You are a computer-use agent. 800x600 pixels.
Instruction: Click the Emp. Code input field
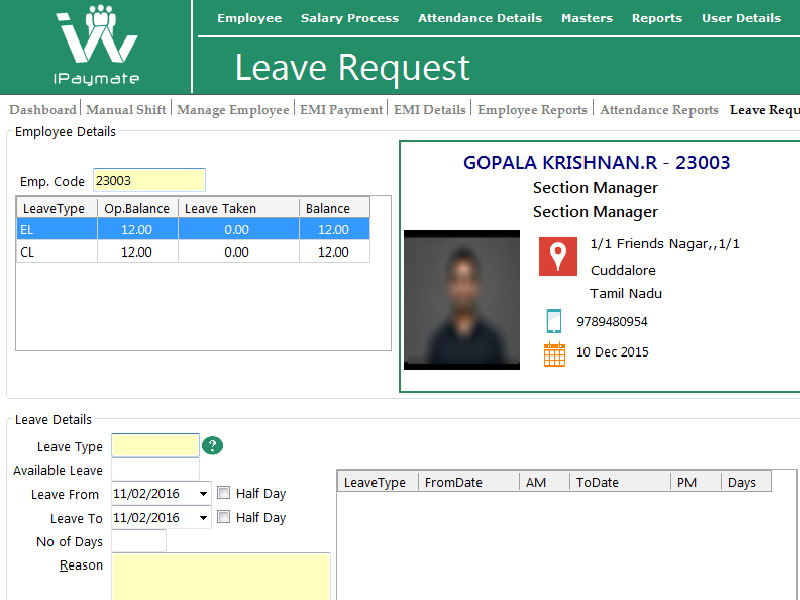(x=149, y=181)
